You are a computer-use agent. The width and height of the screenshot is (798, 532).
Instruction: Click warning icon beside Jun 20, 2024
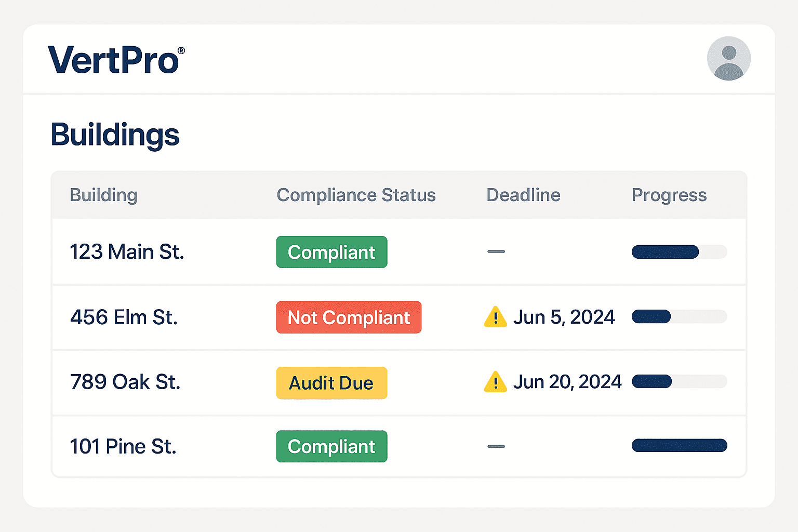tap(495, 382)
